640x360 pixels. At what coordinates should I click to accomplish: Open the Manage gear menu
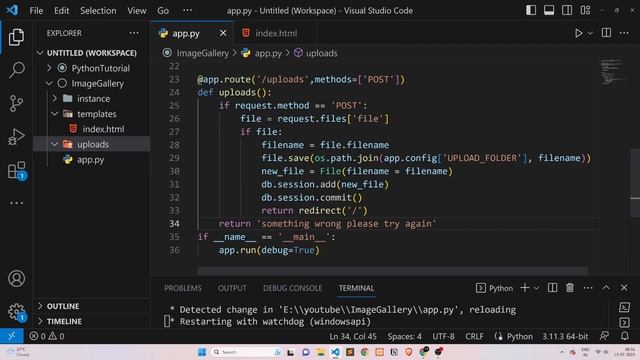tap(16, 312)
